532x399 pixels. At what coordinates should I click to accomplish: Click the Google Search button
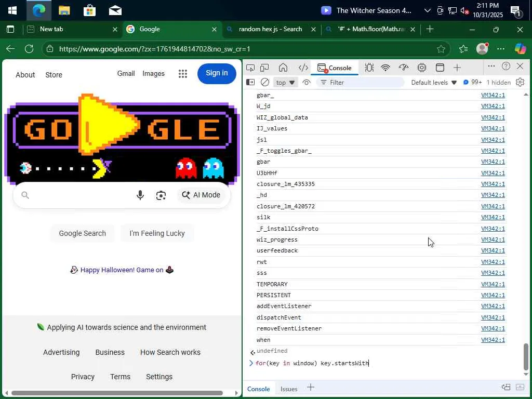83,233
